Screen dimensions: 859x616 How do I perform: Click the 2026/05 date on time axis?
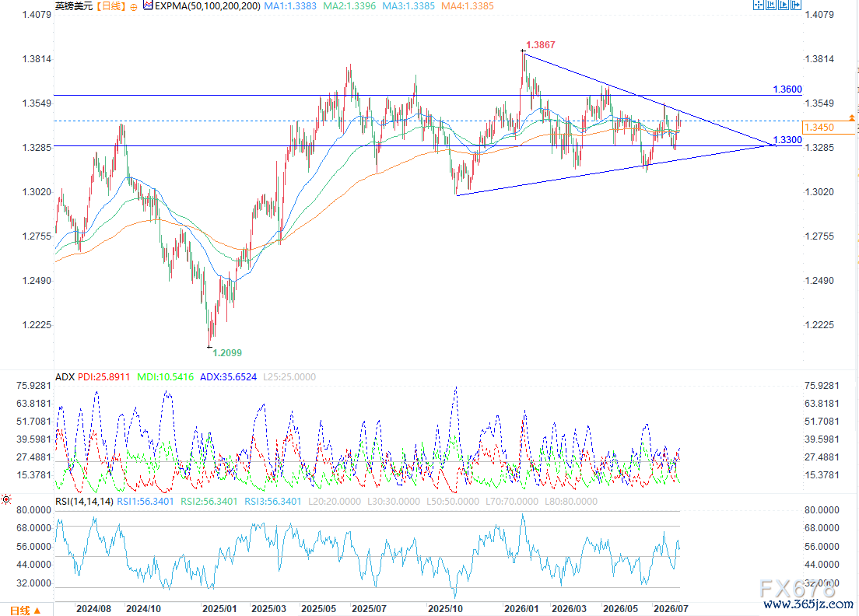pos(621,608)
